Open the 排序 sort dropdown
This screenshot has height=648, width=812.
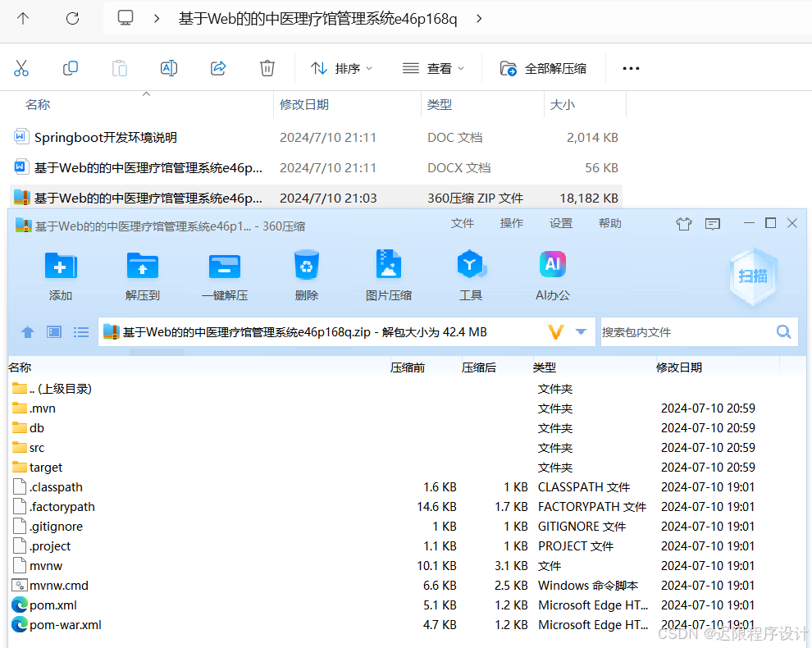(342, 68)
